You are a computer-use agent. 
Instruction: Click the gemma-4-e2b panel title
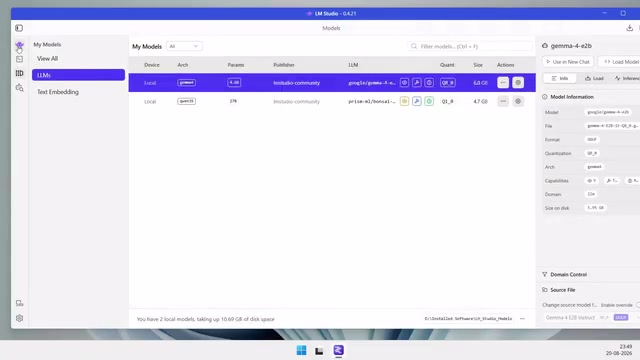pyautogui.click(x=571, y=46)
